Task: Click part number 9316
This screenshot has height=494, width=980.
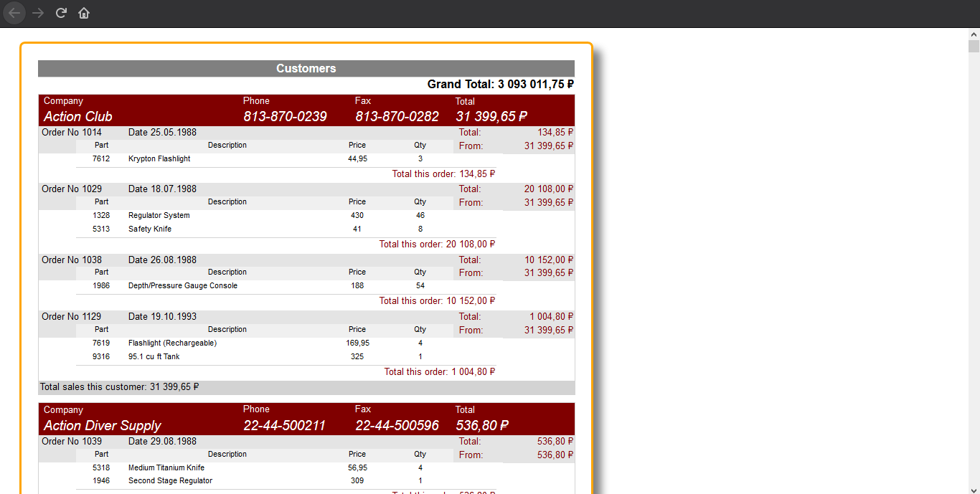Action: point(101,356)
